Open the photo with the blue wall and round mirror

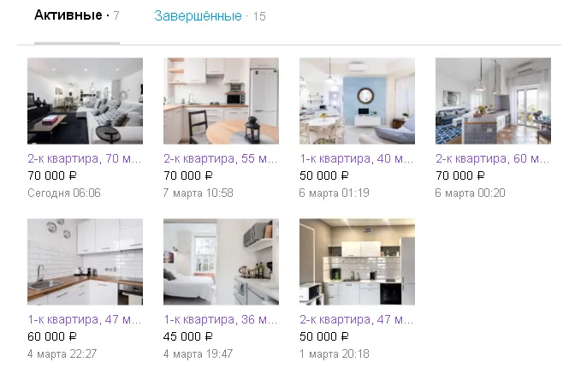[357, 101]
